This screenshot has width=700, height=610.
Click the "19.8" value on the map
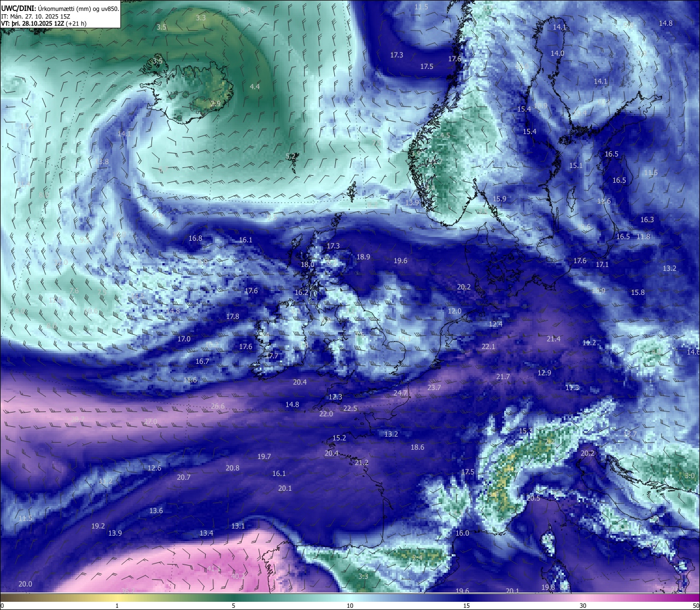548,587
